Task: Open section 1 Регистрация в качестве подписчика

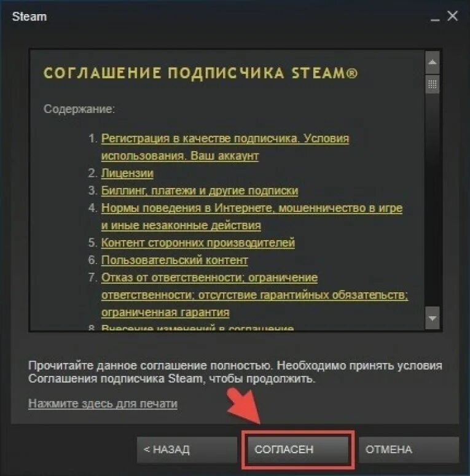Action: pos(225,147)
